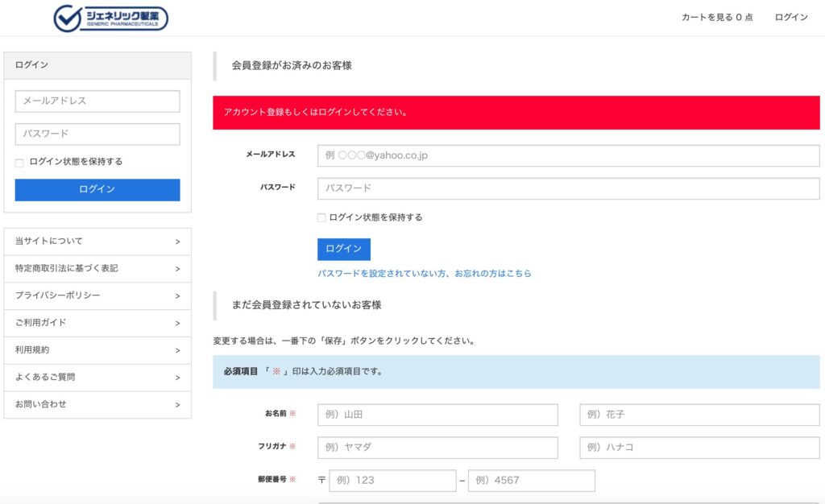
Task: Focus sidebar メールアドレス field
Action: pyautogui.click(x=97, y=101)
